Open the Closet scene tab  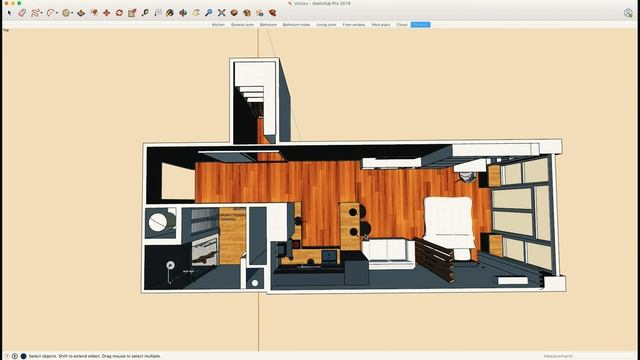coord(402,25)
